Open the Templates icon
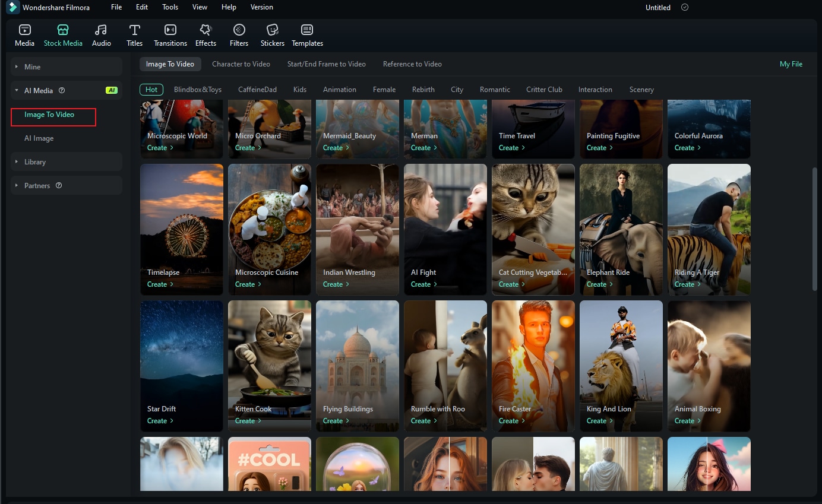The width and height of the screenshot is (822, 504). coord(307,30)
